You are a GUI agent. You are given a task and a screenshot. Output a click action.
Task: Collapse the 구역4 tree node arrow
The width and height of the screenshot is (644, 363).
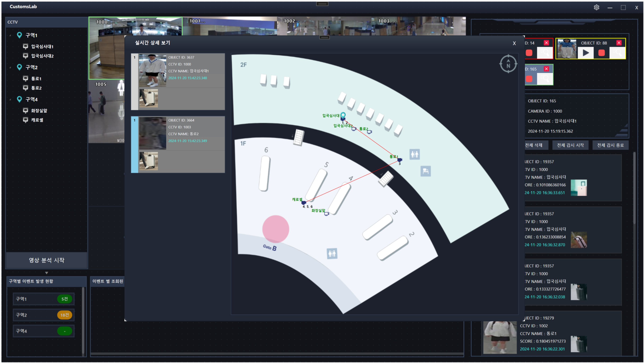pyautogui.click(x=10, y=100)
